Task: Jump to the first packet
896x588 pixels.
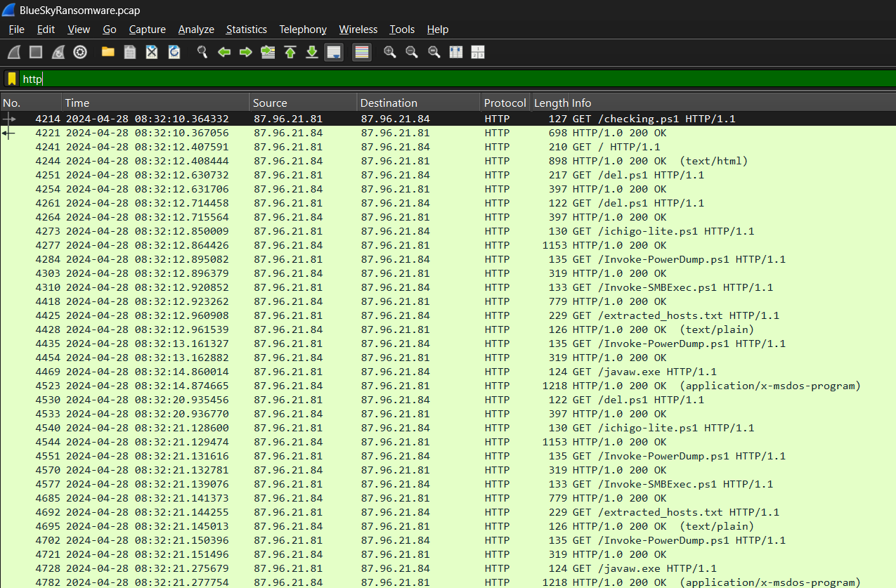Action: [290, 52]
